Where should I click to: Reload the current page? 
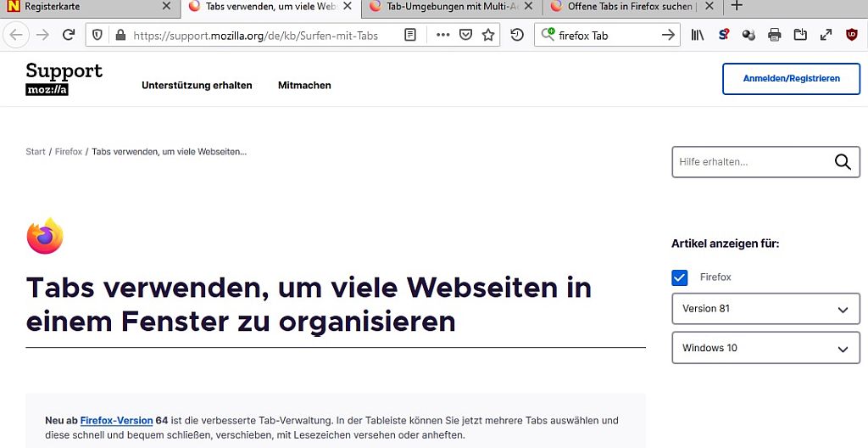click(x=69, y=35)
